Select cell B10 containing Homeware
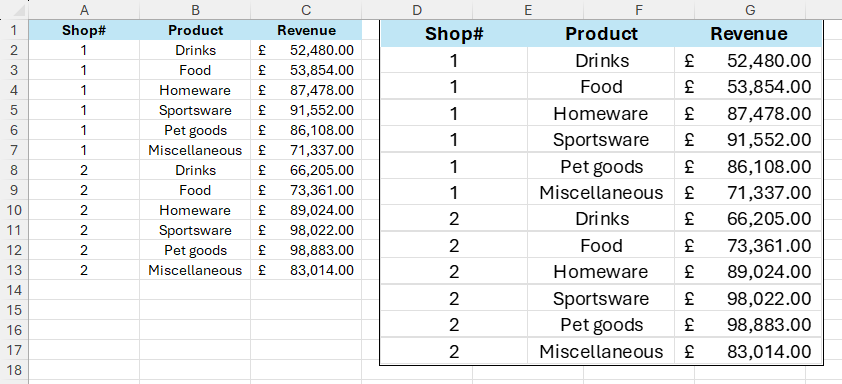The height and width of the screenshot is (384, 842). pyautogui.click(x=195, y=210)
